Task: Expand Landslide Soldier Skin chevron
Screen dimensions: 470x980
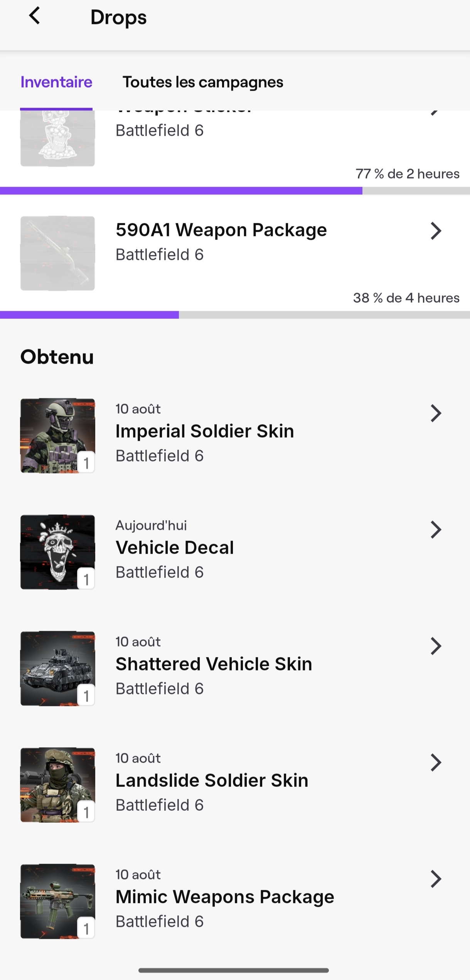Action: point(436,763)
